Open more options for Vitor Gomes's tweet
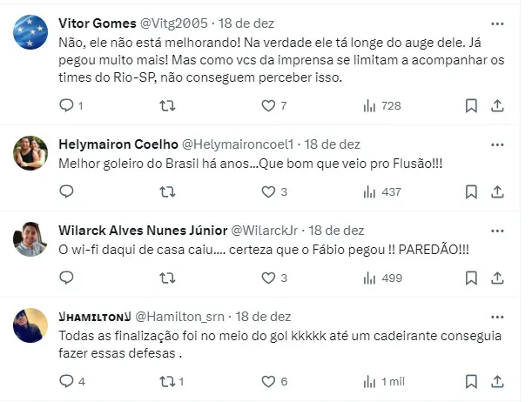This screenshot has height=402, width=532. tap(497, 23)
